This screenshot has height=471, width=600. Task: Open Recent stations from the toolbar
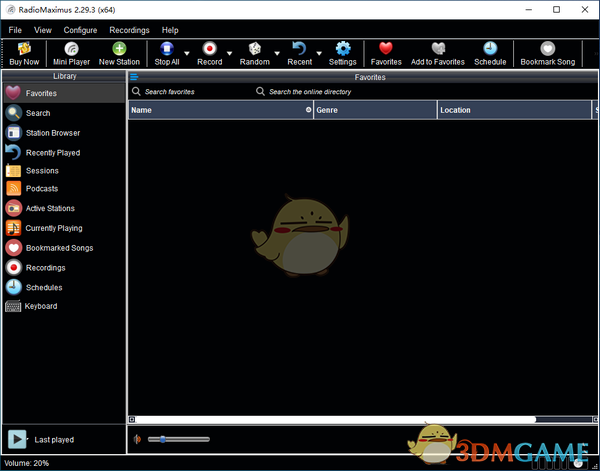[300, 54]
